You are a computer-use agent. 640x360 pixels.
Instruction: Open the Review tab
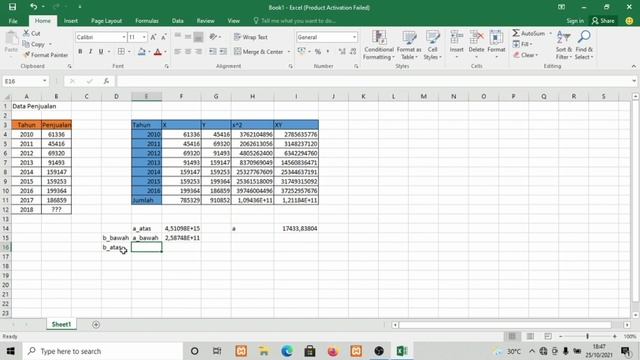[205, 21]
